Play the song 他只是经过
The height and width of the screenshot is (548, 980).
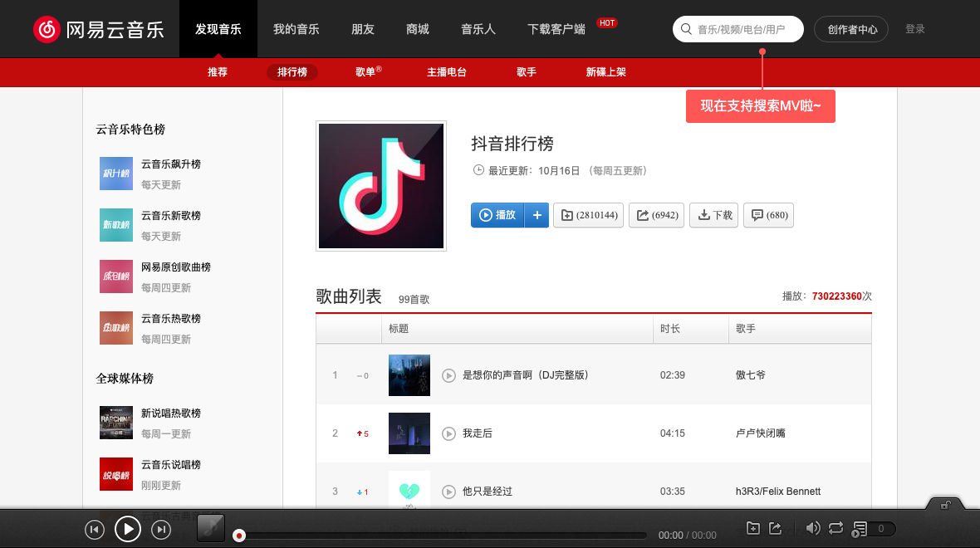(448, 492)
